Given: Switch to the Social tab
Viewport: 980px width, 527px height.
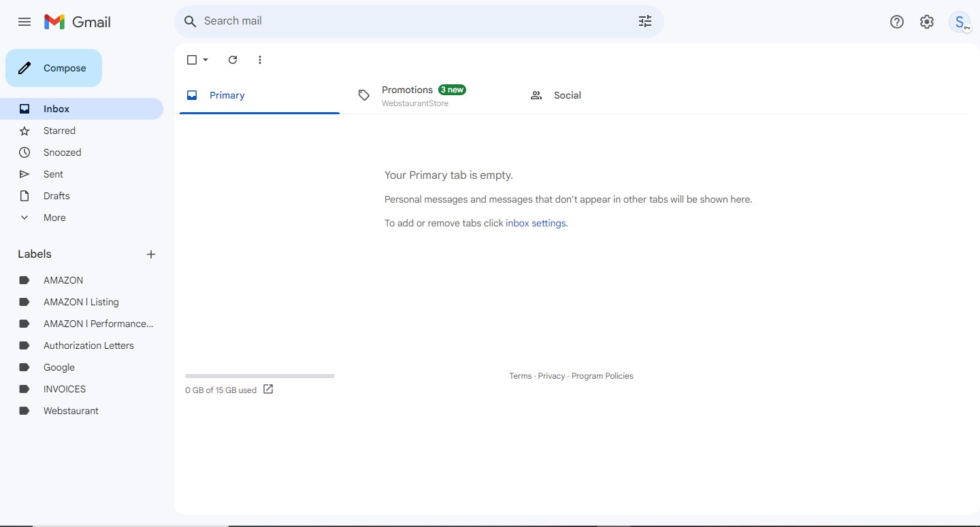Looking at the screenshot, I should click(x=603, y=95).
